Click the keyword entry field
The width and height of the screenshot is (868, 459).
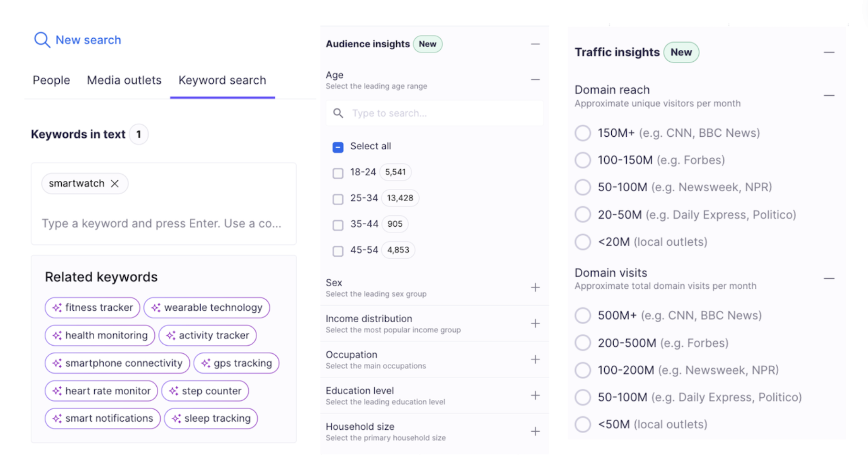click(163, 223)
